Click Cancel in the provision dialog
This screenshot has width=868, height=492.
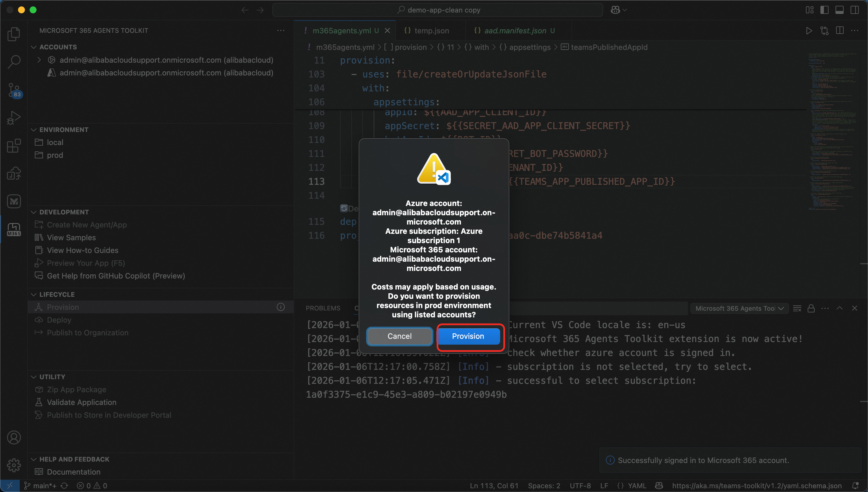[399, 336]
